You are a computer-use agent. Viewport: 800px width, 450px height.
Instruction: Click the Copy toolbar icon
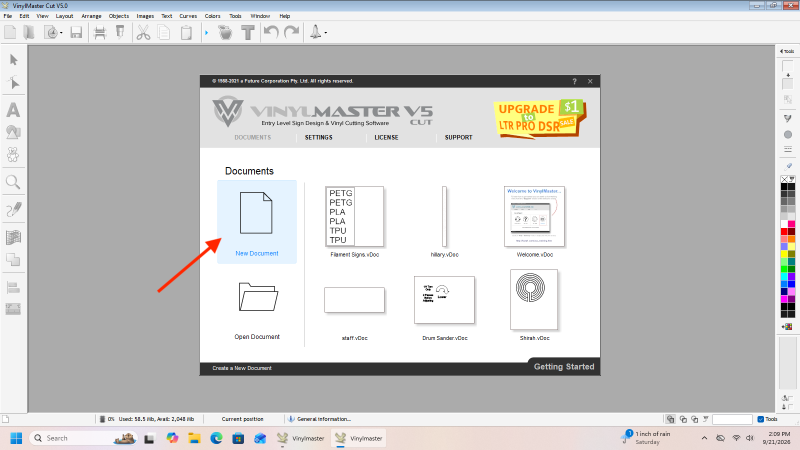pos(164,33)
